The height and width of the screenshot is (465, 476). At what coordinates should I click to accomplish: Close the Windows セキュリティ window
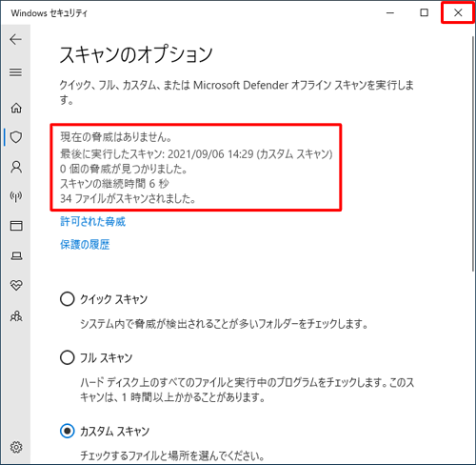tap(458, 12)
